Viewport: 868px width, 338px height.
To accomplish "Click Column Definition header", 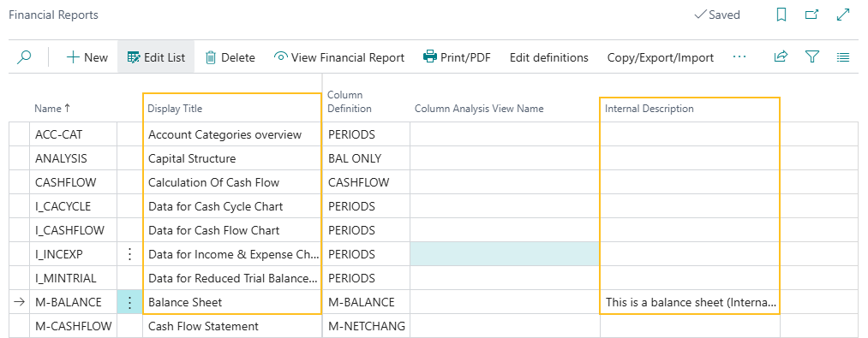I will pyautogui.click(x=350, y=102).
